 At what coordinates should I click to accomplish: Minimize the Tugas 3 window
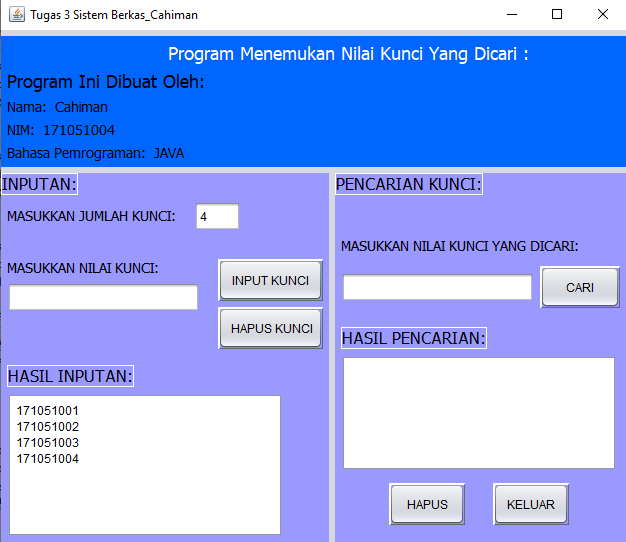[x=512, y=15]
